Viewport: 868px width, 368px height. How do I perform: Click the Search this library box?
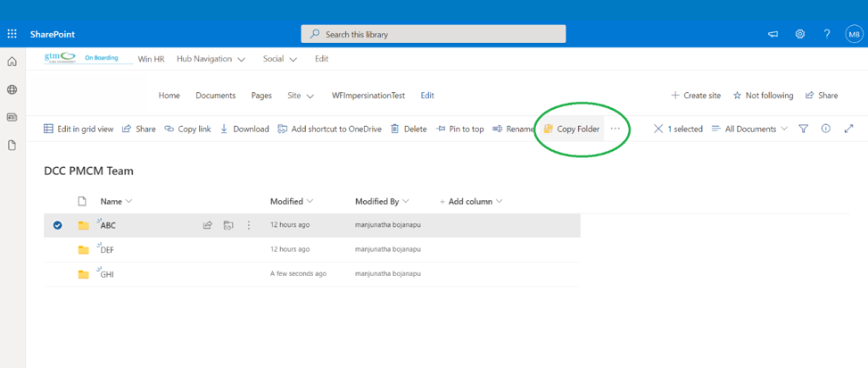coord(434,34)
